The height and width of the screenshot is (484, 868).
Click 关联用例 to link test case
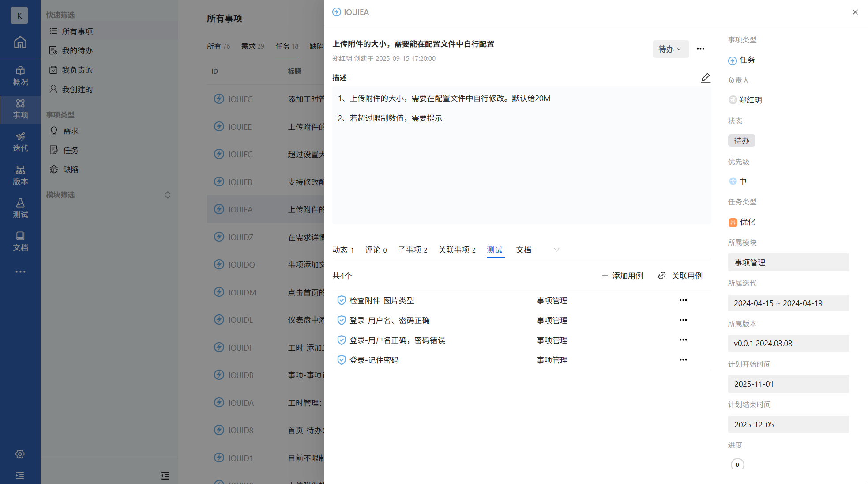click(x=680, y=276)
